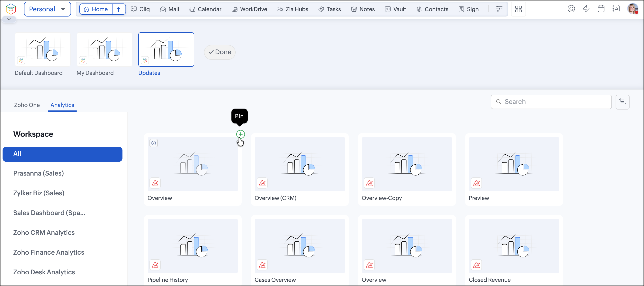The height and width of the screenshot is (286, 644).
Task: Click the Analytics badge on the Preview card
Action: (477, 183)
